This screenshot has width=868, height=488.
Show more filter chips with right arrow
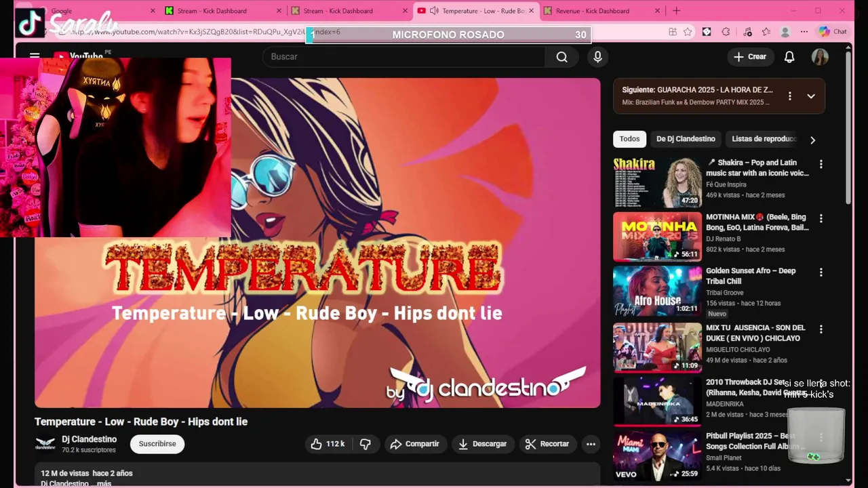[812, 140]
